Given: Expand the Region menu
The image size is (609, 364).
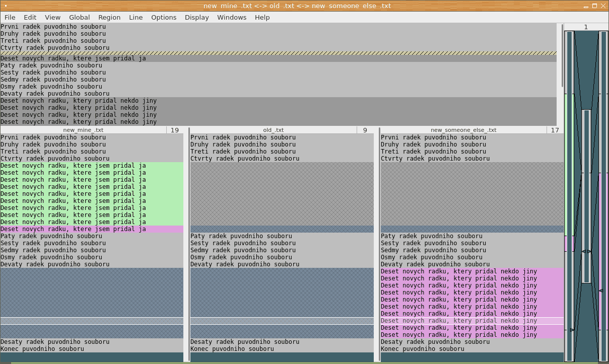Looking at the screenshot, I should pos(109,17).
